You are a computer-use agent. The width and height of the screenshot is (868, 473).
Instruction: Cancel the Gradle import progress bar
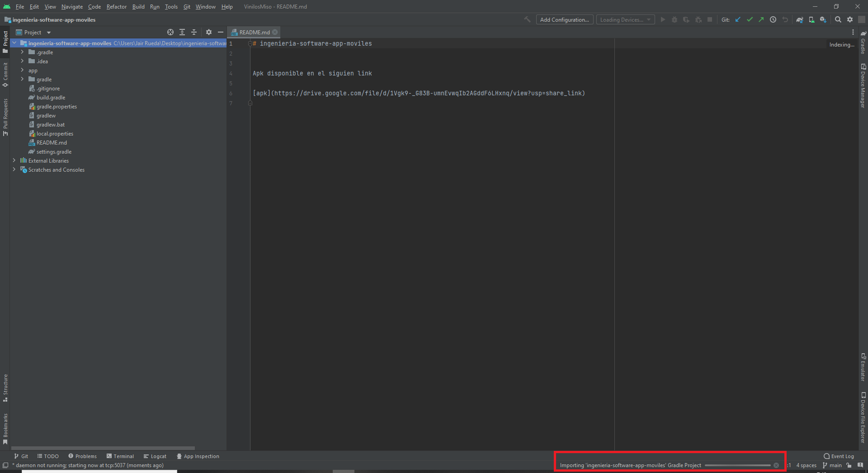tap(776, 465)
